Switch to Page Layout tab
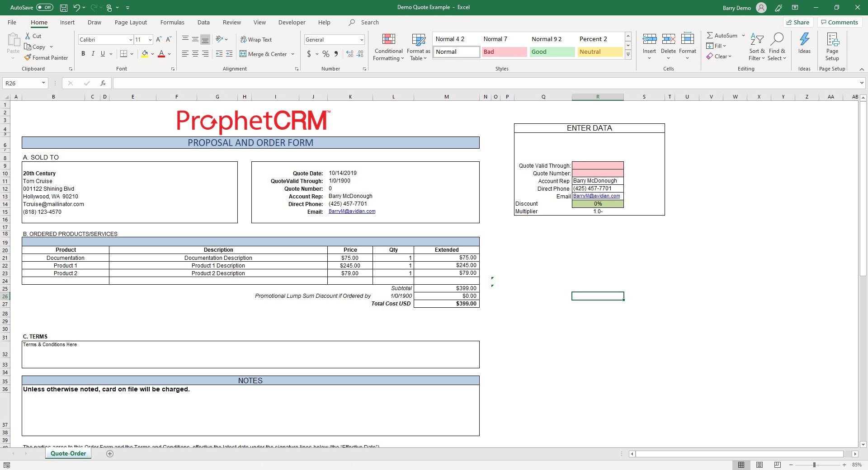Viewport: 868px width, 470px height. pyautogui.click(x=131, y=22)
